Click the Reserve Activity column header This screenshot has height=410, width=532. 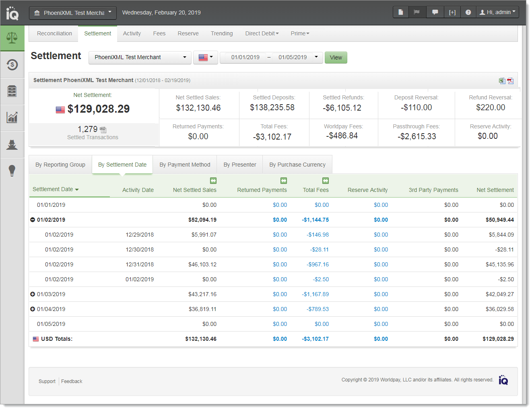[368, 190]
